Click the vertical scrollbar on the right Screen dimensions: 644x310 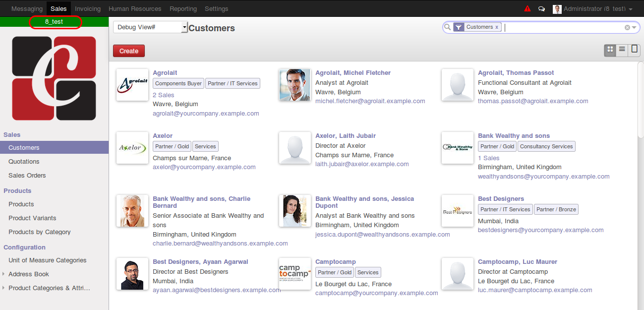641,99
